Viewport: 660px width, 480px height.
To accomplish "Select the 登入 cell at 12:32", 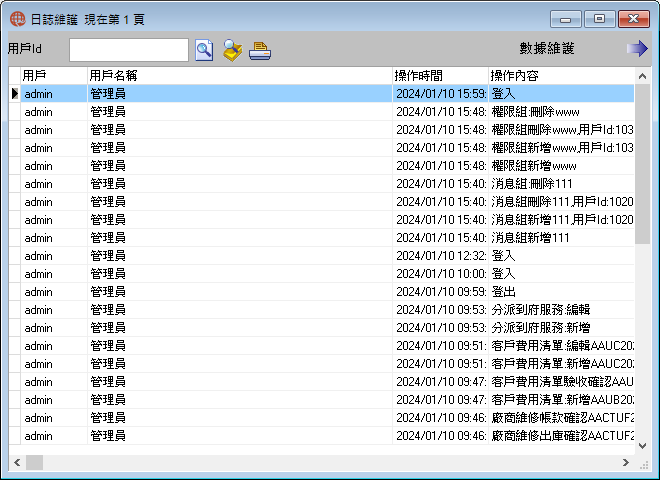I will 562,256.
